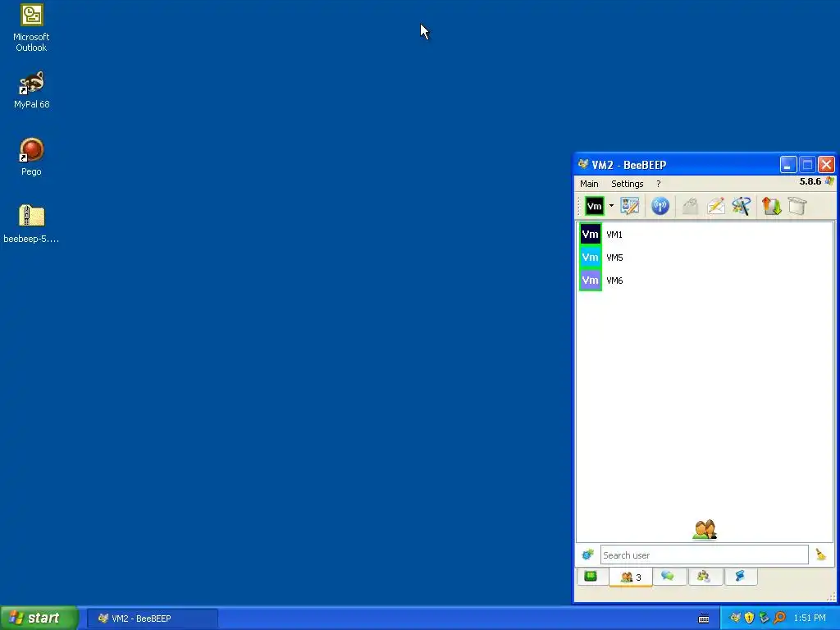840x630 pixels.
Task: Click the 1:51 PM system clock
Action: [810, 619]
